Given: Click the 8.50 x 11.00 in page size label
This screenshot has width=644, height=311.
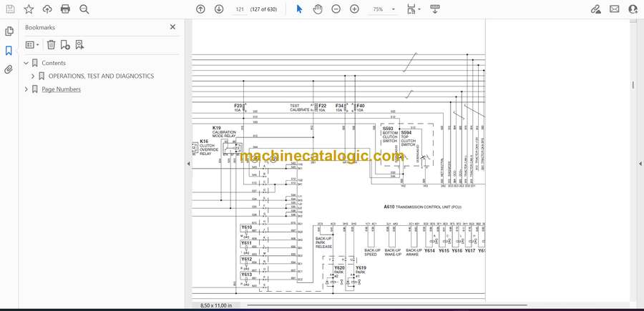Looking at the screenshot, I should click(216, 305).
